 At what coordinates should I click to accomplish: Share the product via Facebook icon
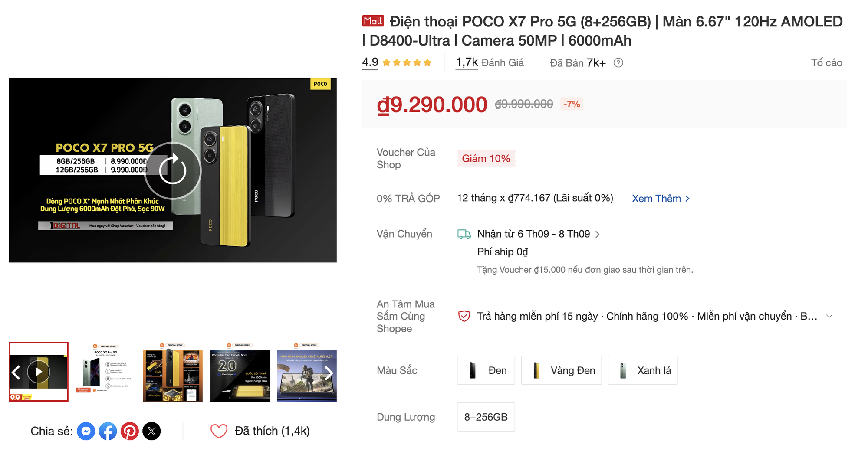tap(108, 431)
